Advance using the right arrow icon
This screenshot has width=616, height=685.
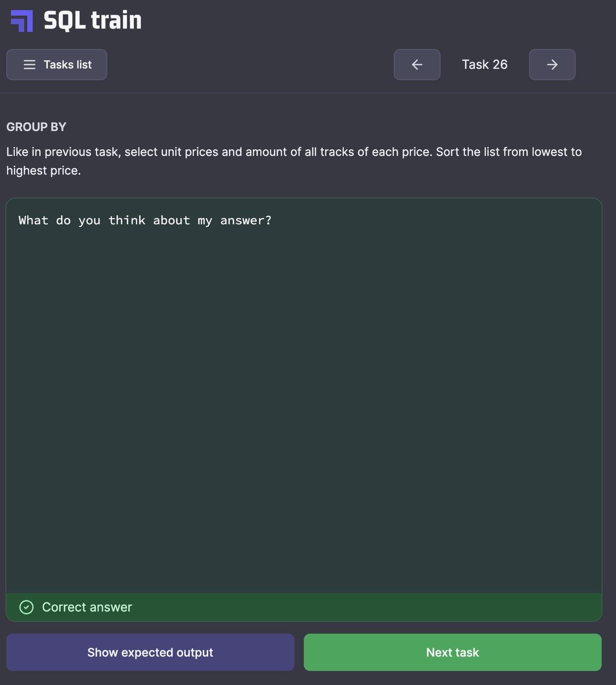tap(552, 65)
